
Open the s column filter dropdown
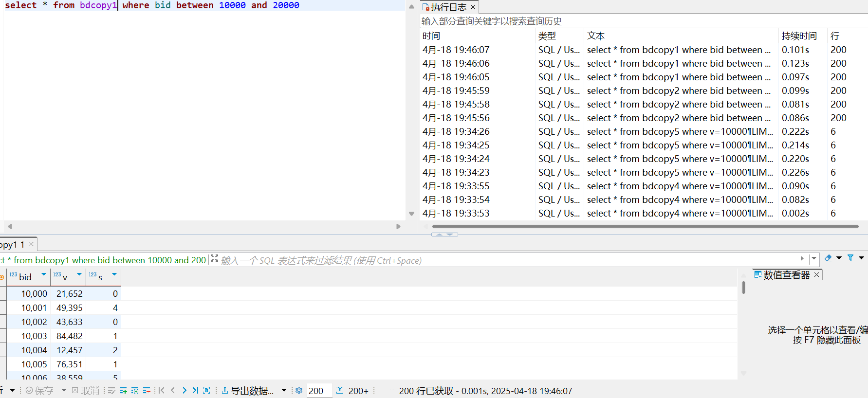click(x=114, y=274)
